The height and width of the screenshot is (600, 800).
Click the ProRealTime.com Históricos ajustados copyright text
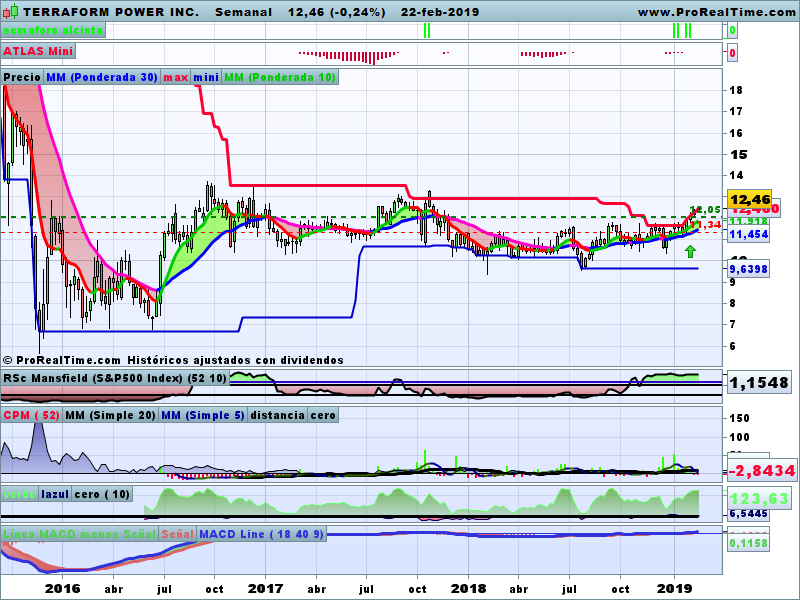click(x=173, y=360)
